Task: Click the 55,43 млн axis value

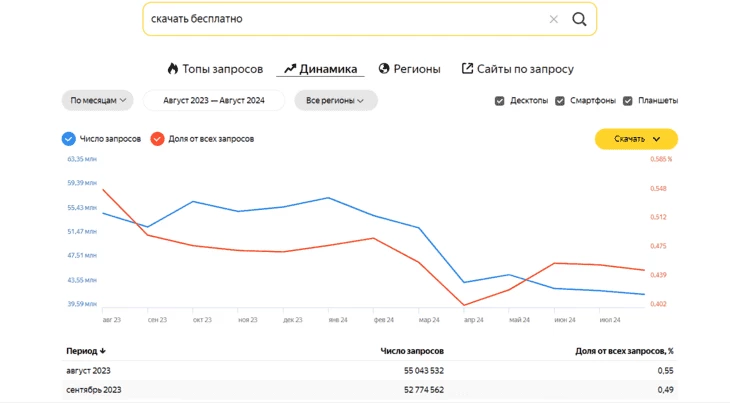Action: [x=82, y=208]
